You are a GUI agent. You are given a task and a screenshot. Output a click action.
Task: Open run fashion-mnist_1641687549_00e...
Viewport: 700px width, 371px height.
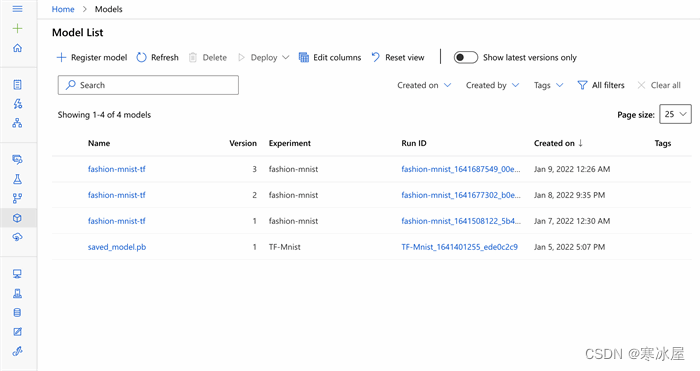461,169
